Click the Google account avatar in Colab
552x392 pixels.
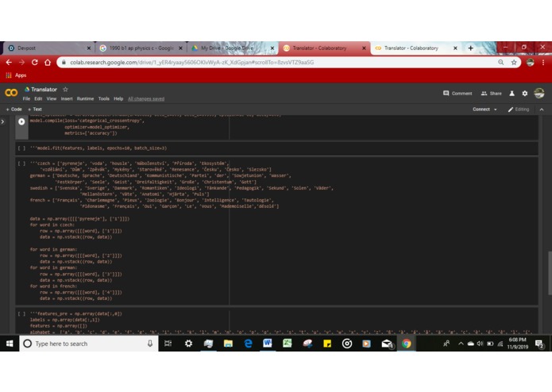tap(539, 93)
